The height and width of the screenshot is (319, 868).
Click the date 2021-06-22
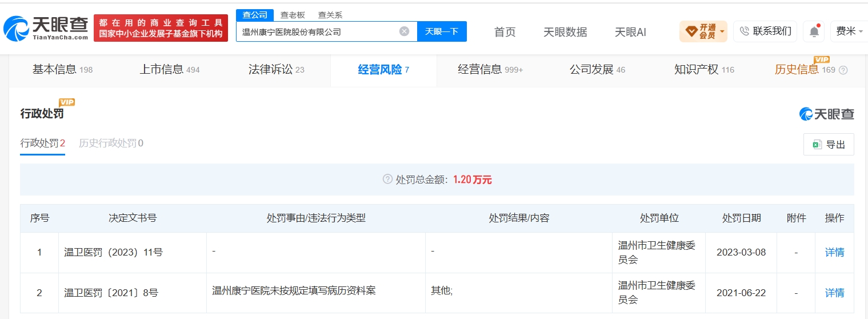click(x=741, y=293)
